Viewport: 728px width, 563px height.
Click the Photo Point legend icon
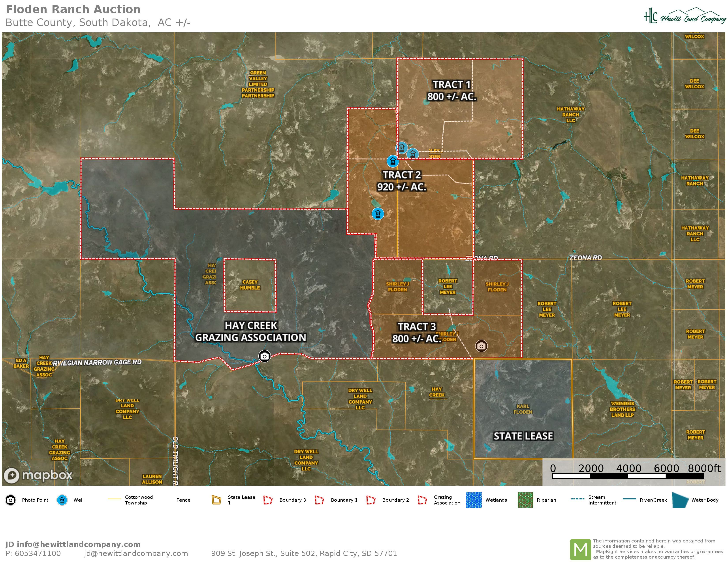[x=11, y=500]
